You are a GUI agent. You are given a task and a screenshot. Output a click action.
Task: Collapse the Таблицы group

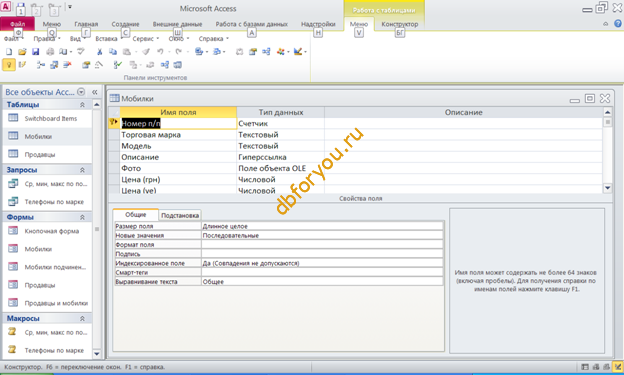click(x=82, y=105)
